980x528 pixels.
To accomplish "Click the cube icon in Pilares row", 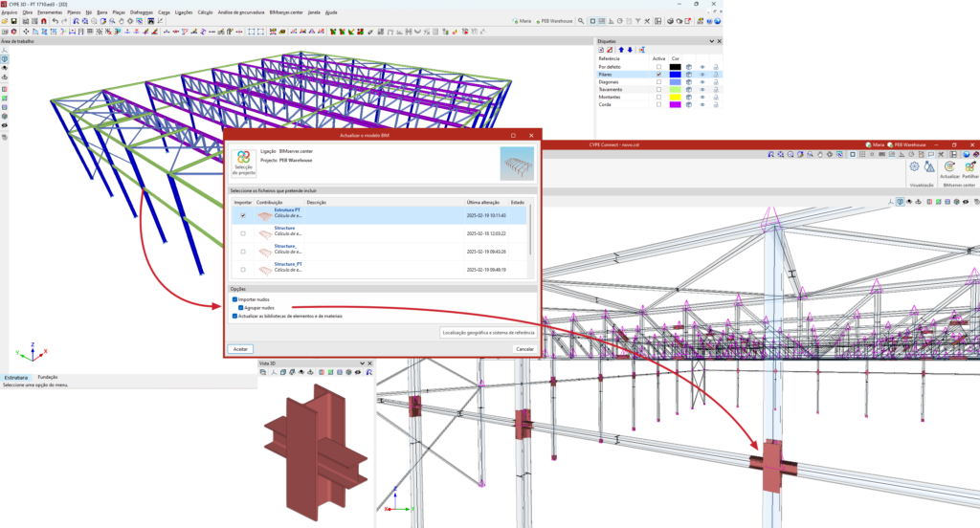I will 689,75.
